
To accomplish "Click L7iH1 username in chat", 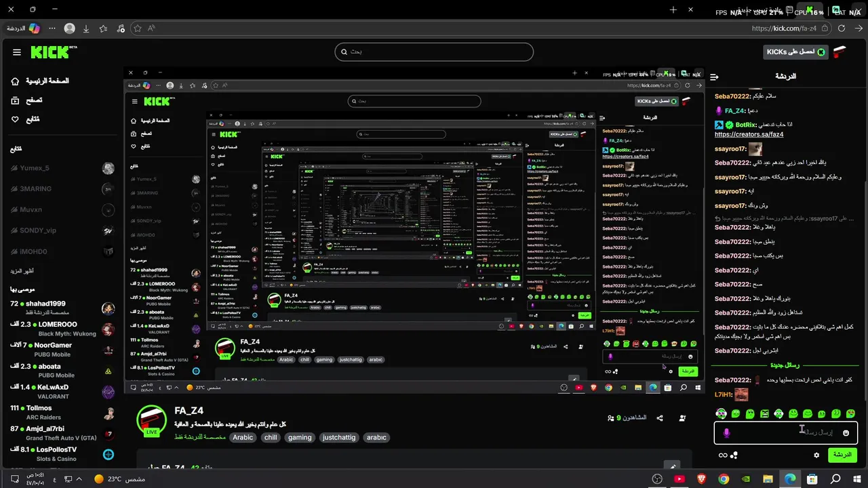I will pos(723,394).
